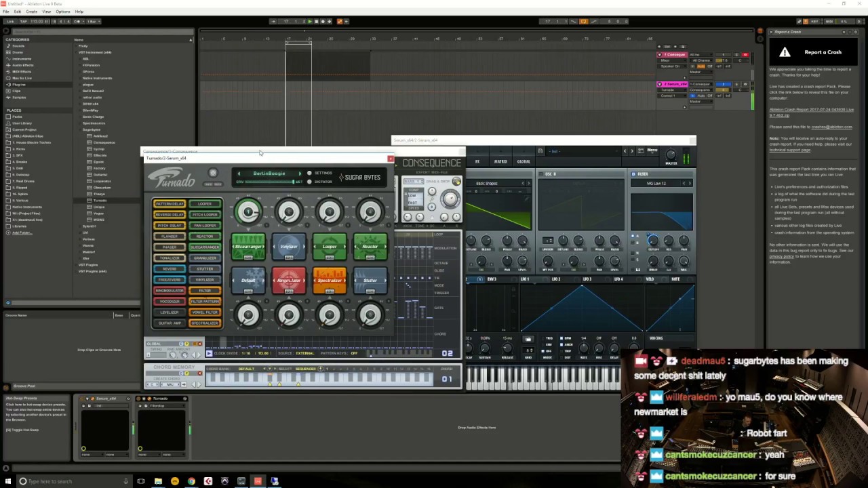
Task: Select LFO 2 tab in Serum
Action: (x=556, y=279)
